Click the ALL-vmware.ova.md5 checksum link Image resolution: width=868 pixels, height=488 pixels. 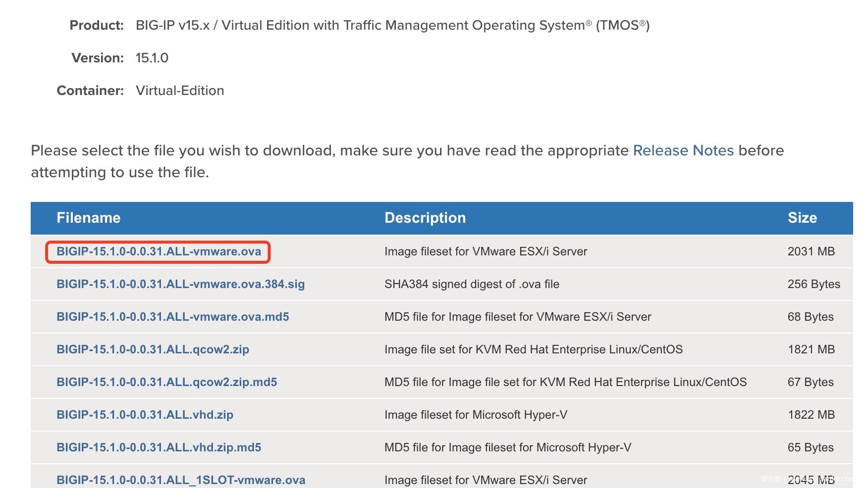[x=172, y=317]
